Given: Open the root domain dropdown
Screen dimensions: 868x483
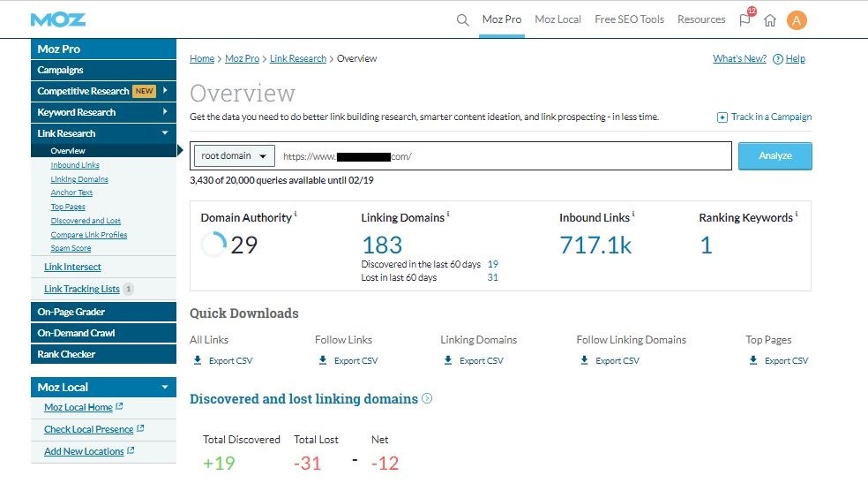Looking at the screenshot, I should point(234,156).
